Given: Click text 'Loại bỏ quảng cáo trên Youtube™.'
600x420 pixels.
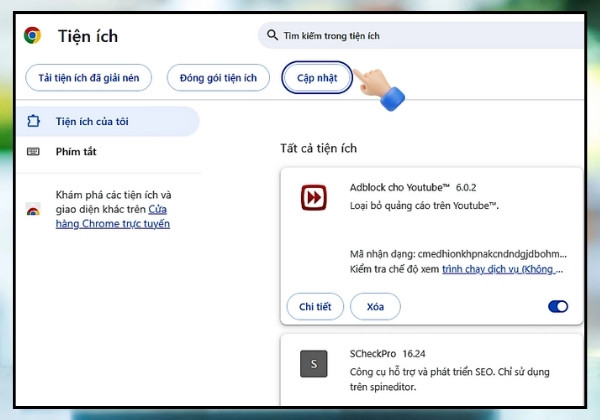Looking at the screenshot, I should tap(424, 206).
